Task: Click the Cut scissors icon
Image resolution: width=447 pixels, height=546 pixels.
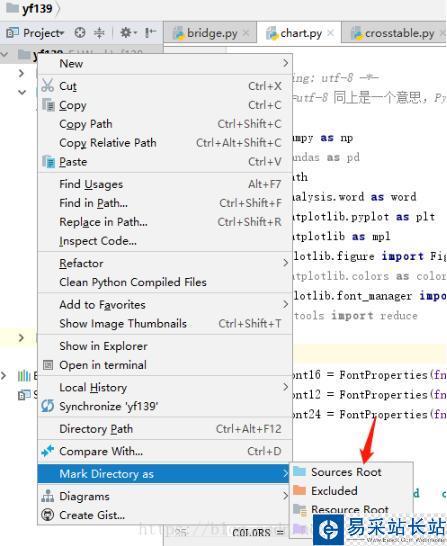Action: pos(48,86)
